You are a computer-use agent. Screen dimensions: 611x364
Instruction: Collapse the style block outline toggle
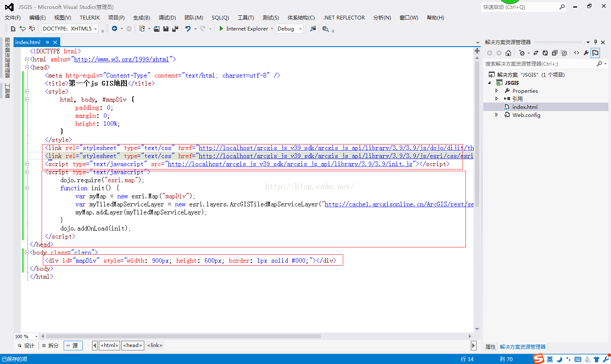point(27,92)
